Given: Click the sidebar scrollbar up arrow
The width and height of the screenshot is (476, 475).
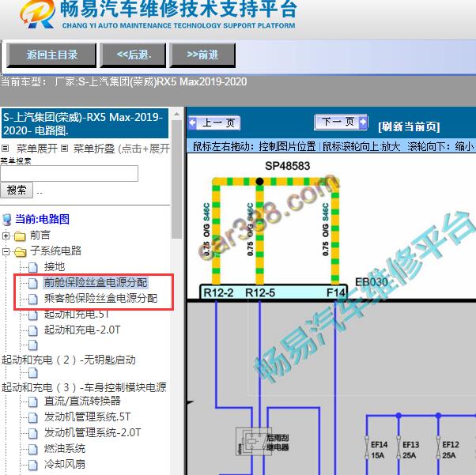Looking at the screenshot, I should coord(176,115).
